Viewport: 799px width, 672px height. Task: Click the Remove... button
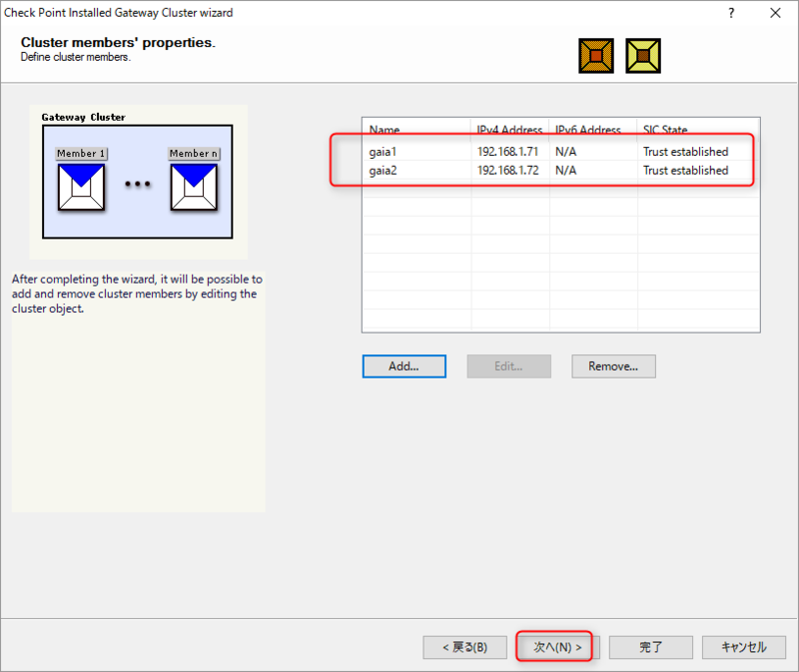(x=613, y=366)
